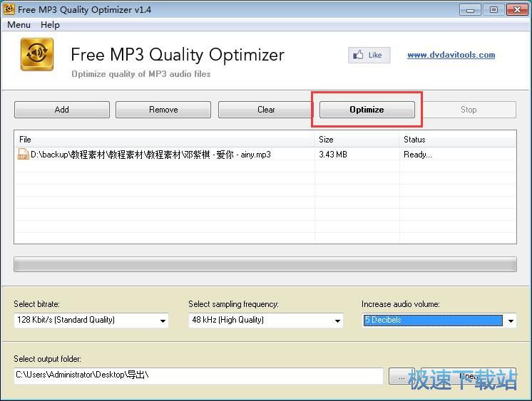
Task: Expand the sampling frequency dropdown
Action: 338,321
